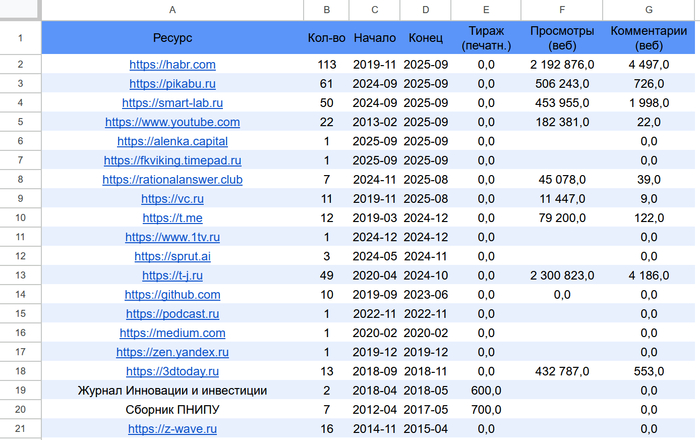Select row 19 header number
Viewport: 700px width, 440px height.
click(x=20, y=391)
